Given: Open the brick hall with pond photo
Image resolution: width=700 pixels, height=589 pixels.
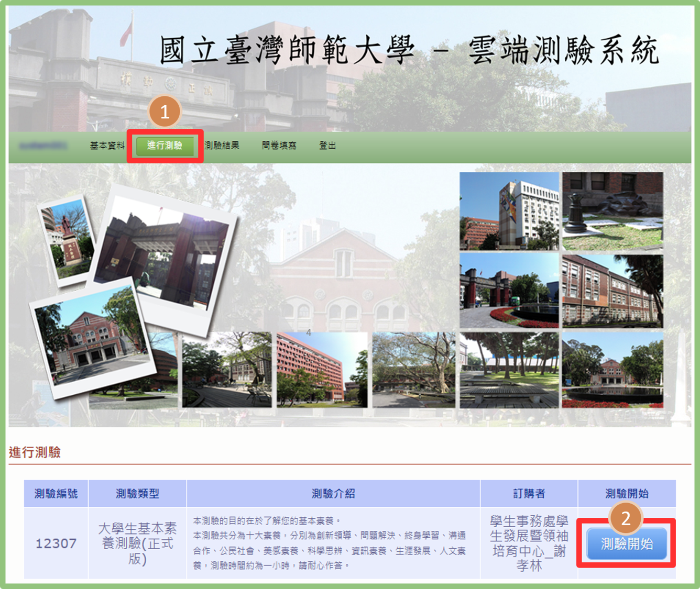Looking at the screenshot, I should click(x=612, y=370).
